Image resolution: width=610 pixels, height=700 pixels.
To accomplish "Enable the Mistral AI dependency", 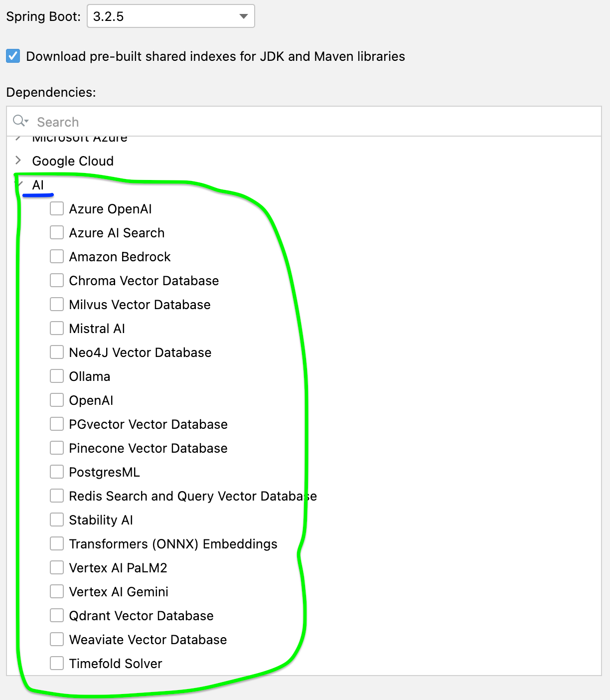I will tap(56, 328).
